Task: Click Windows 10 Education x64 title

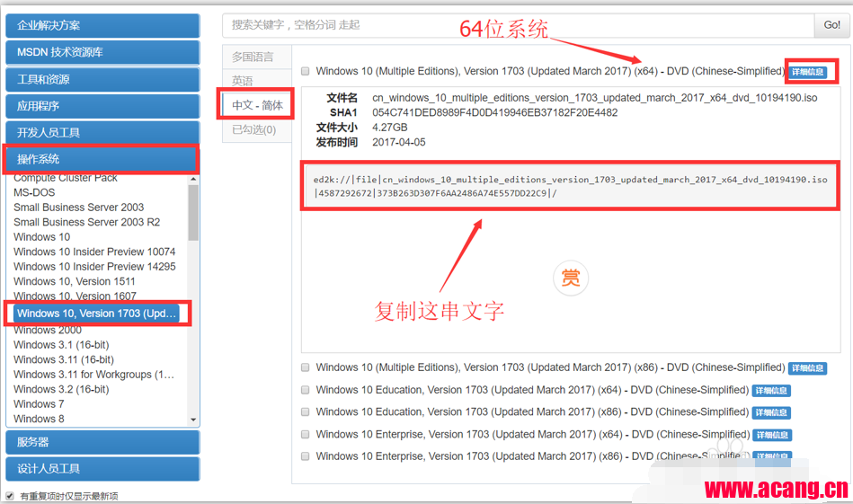Action: [533, 390]
